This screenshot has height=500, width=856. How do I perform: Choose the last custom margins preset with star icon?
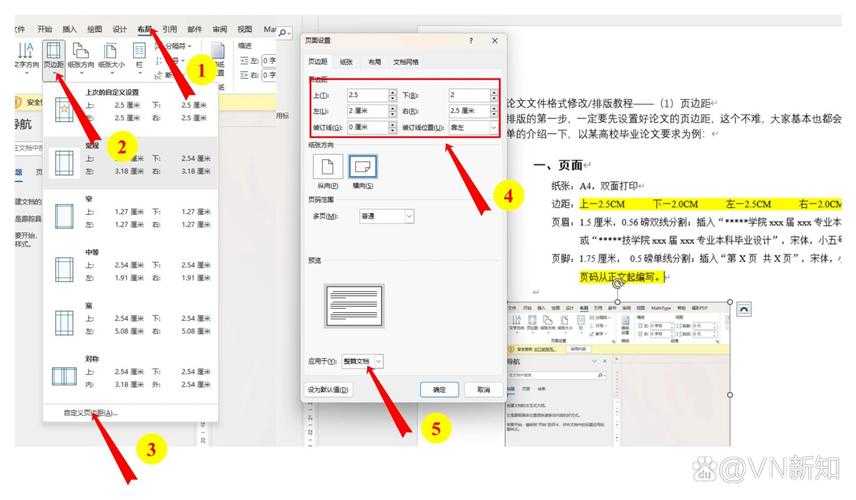click(130, 109)
